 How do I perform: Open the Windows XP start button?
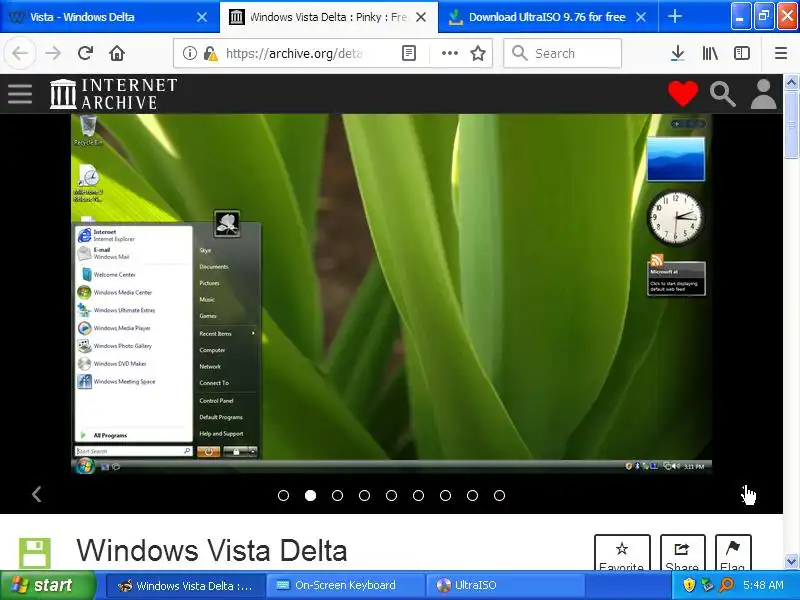(x=46, y=585)
